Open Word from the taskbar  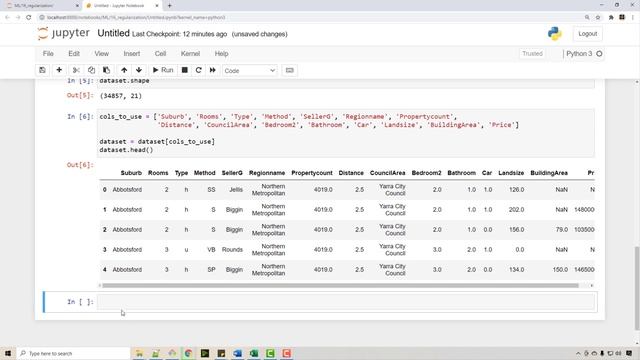tap(238, 353)
